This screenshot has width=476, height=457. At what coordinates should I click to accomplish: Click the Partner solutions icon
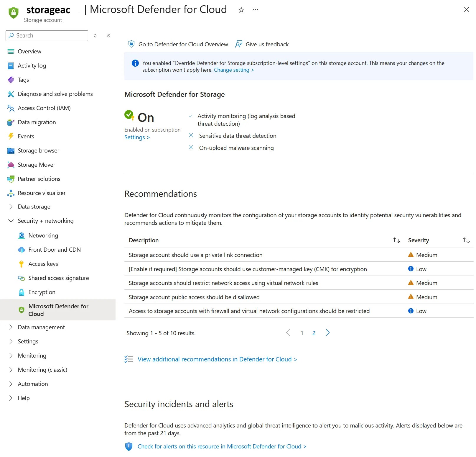11,179
